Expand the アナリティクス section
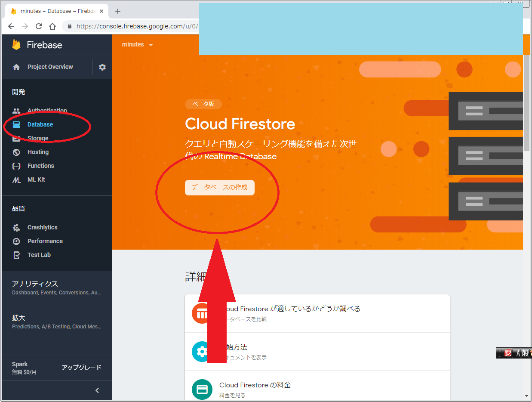This screenshot has width=532, height=402. [57, 288]
